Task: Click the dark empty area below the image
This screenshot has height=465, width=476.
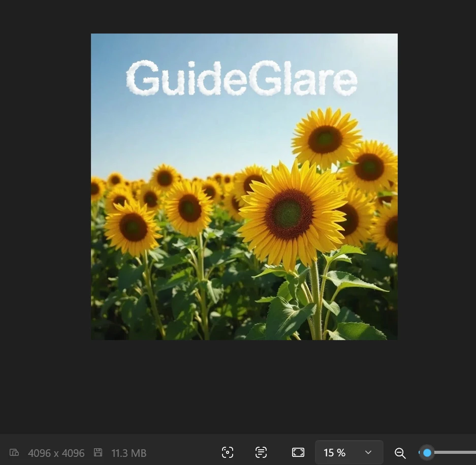Action: [244, 386]
